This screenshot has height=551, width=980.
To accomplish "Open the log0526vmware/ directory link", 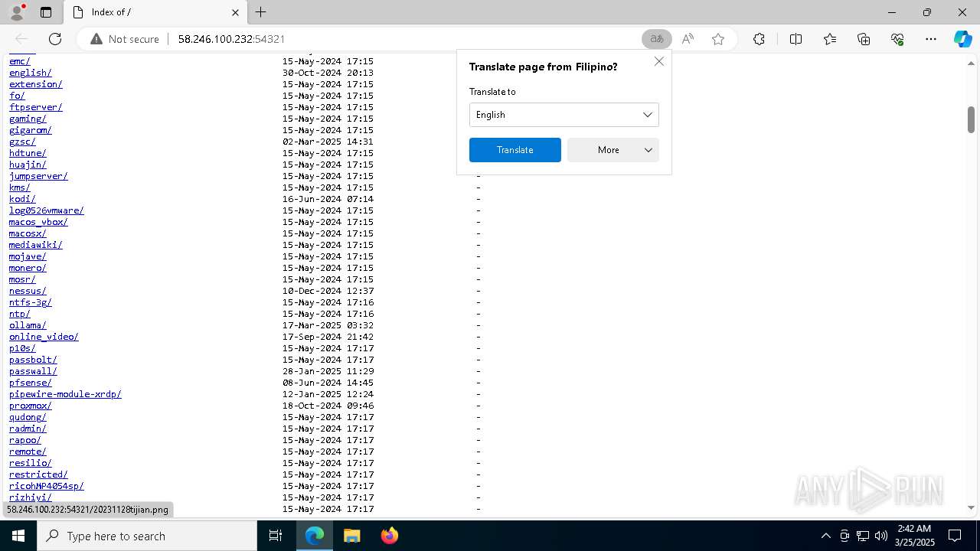I will [47, 210].
